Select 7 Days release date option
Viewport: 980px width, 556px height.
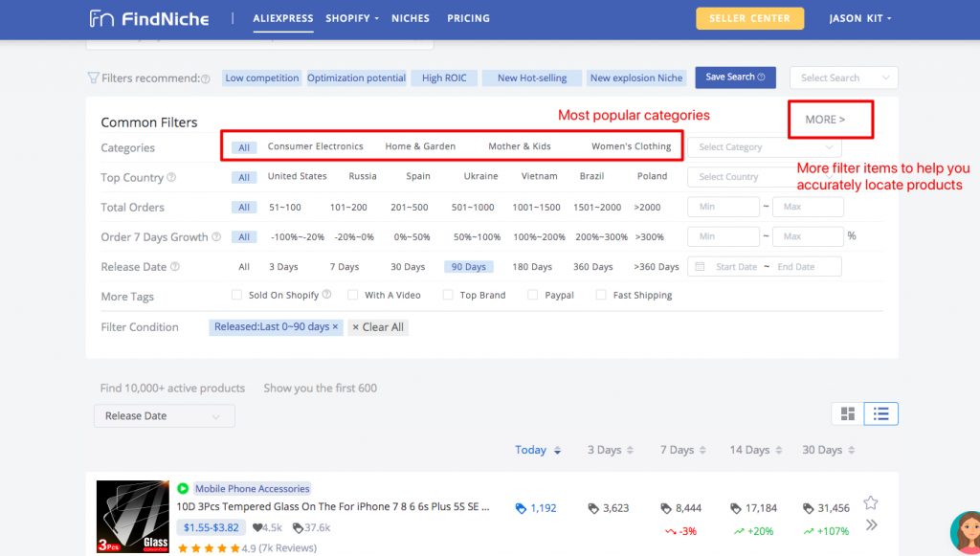[x=345, y=267]
